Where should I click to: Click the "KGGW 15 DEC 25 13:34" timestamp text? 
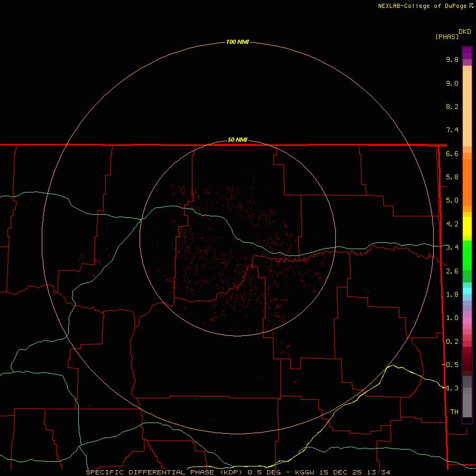[342, 472]
